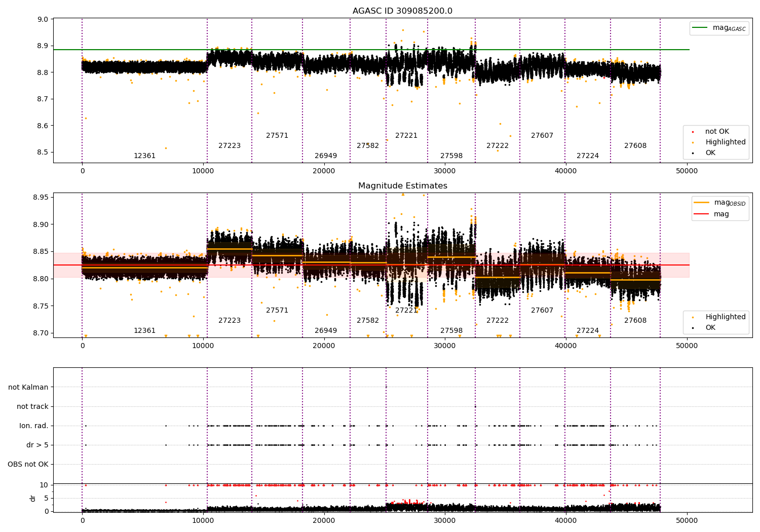The width and height of the screenshot is (760, 532).
Task: Click label 27223 in Magnitude Estimates plot
Action: [230, 321]
